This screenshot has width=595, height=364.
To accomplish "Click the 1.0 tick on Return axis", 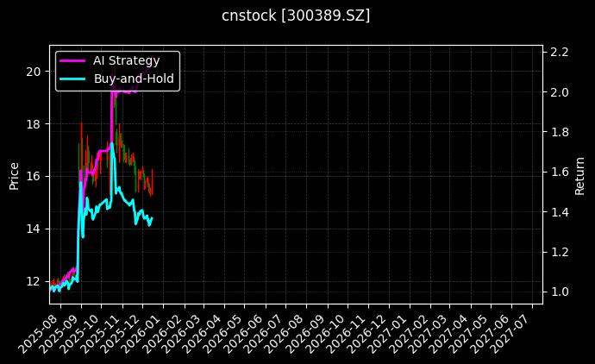I will pos(560,292).
